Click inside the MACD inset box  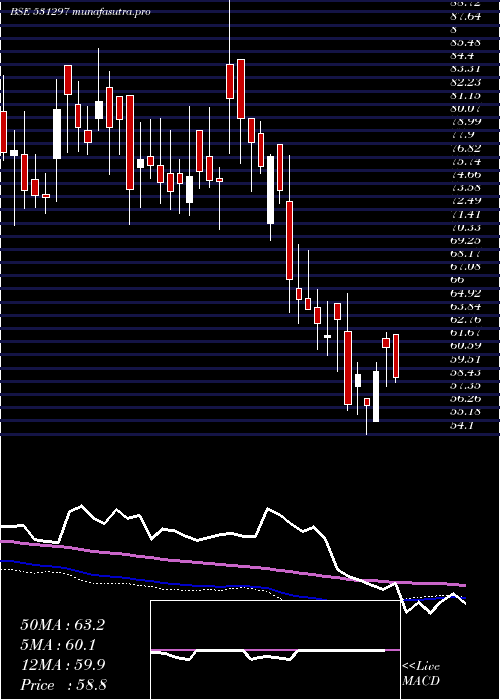pos(275,650)
